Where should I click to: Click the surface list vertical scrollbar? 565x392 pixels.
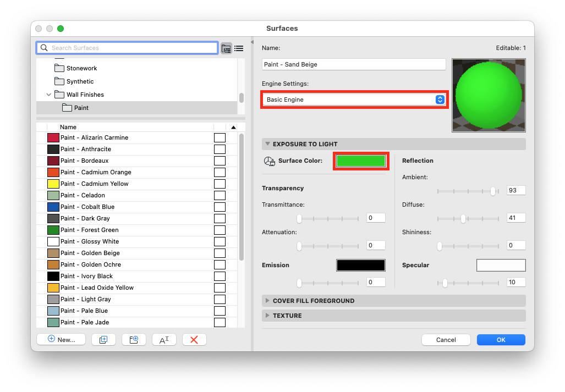(242, 197)
